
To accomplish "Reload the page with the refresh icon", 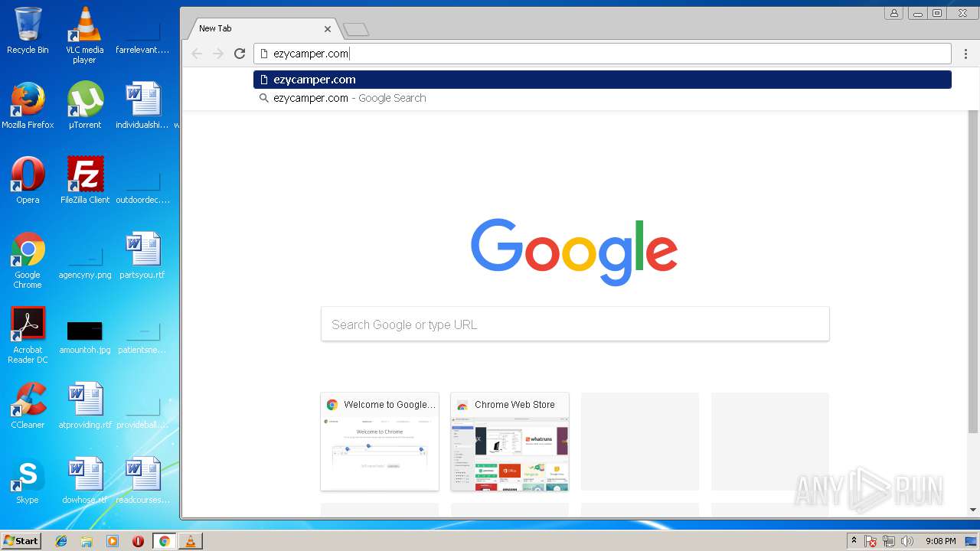I will 240,54.
